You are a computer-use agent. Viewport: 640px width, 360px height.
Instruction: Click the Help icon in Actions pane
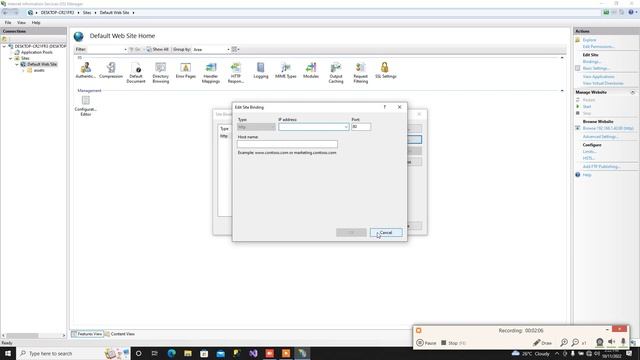point(578,175)
